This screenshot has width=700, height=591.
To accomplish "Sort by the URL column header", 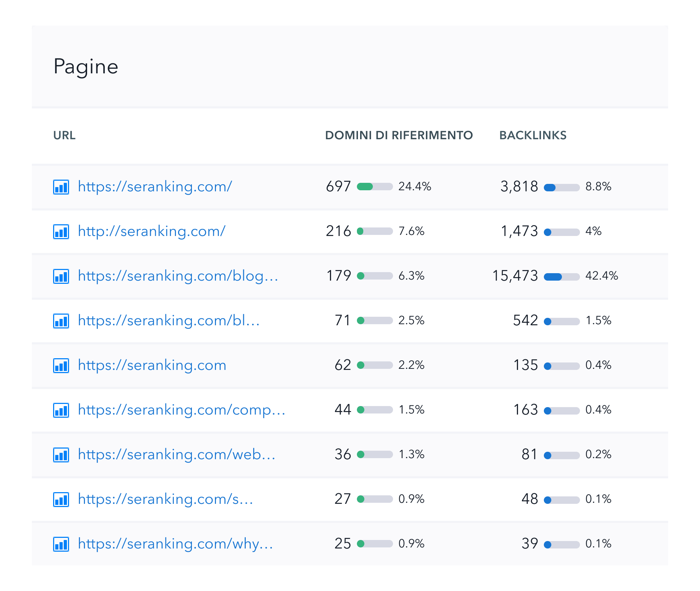I will [64, 135].
